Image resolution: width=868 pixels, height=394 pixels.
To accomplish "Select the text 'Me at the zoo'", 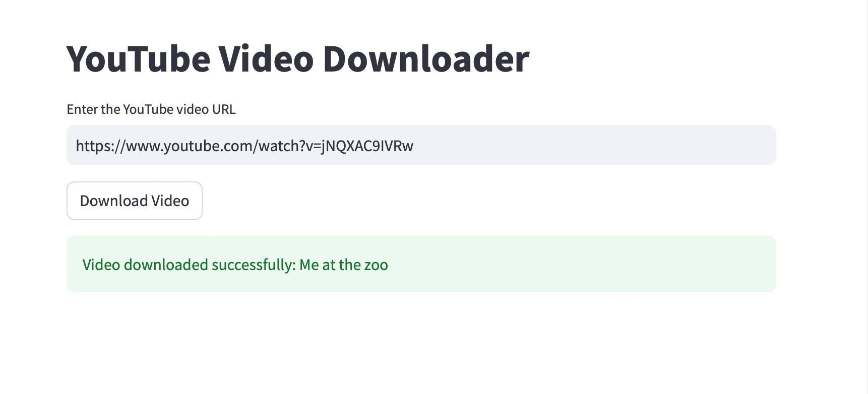I will coord(344,265).
